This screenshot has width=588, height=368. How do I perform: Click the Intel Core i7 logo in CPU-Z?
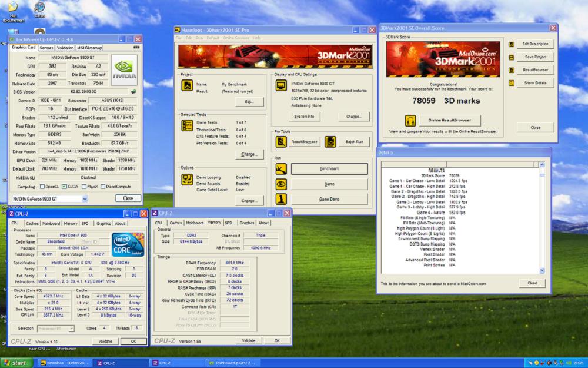point(128,244)
